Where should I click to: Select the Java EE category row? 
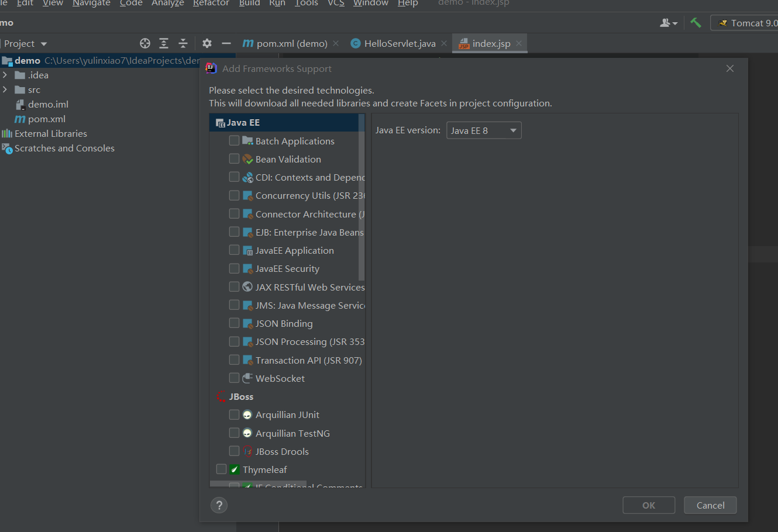click(287, 123)
